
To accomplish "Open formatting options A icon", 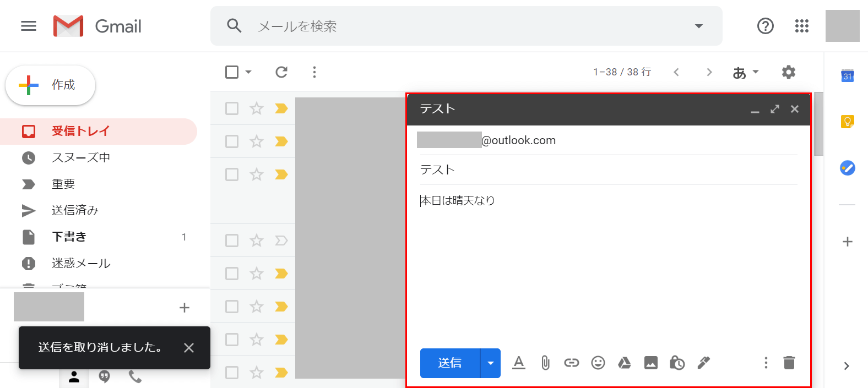I will [x=518, y=363].
